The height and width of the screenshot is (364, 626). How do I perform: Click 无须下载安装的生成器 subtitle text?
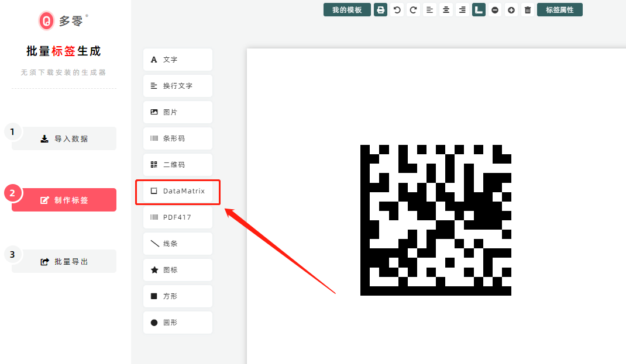point(64,72)
